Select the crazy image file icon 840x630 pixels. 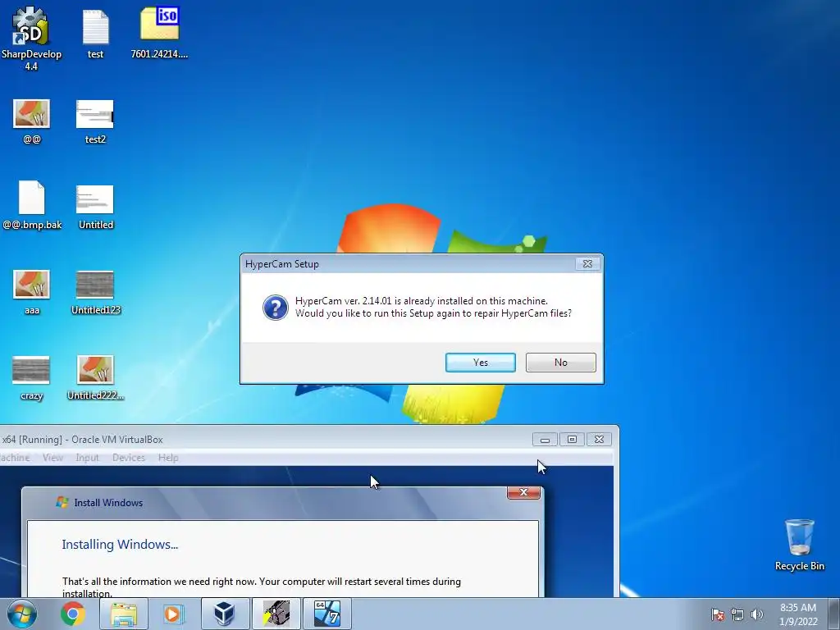point(31,377)
